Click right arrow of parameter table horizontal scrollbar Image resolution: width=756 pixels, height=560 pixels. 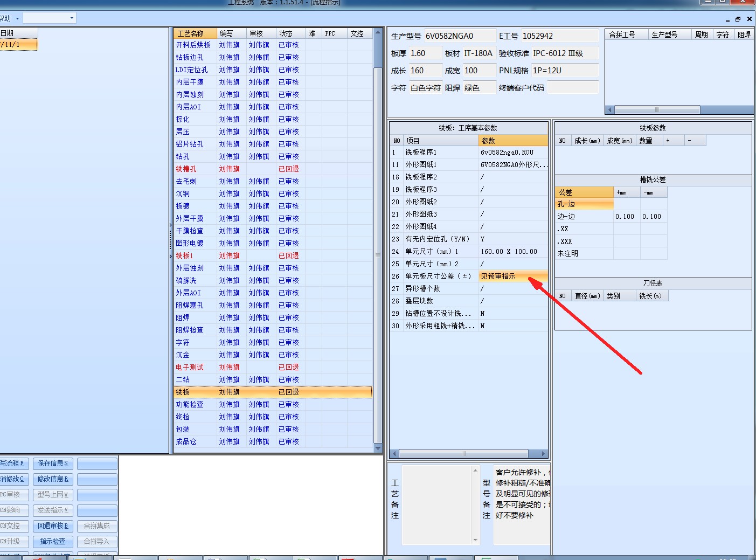tap(543, 454)
